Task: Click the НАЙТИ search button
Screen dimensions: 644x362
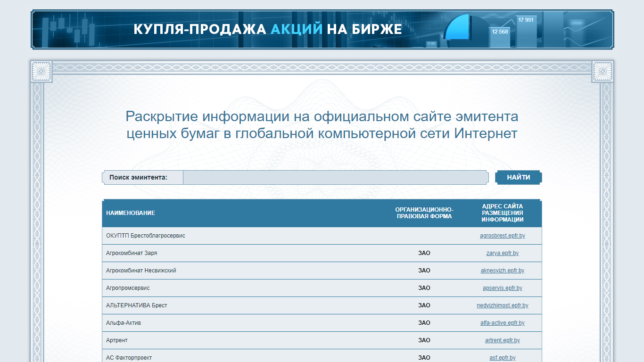Action: point(519,178)
